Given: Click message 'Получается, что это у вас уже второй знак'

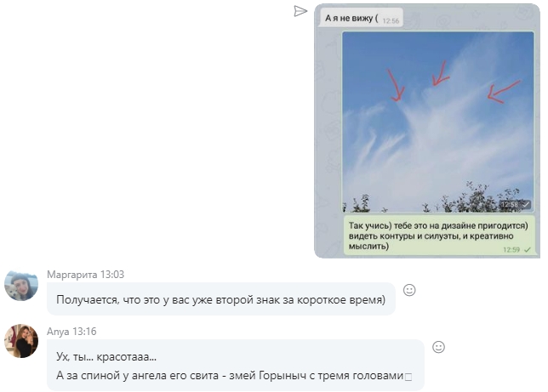Looking at the screenshot, I should tap(221, 299).
